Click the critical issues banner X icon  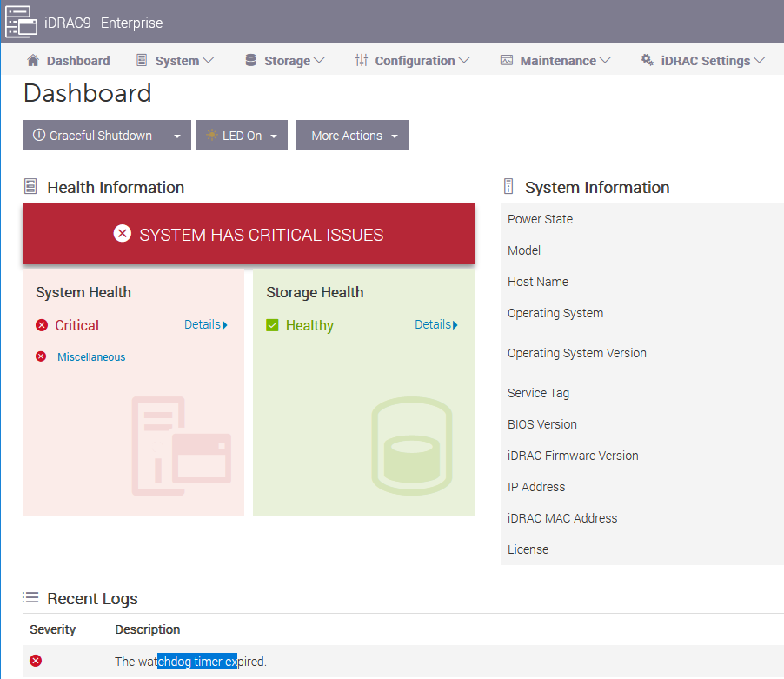(122, 234)
